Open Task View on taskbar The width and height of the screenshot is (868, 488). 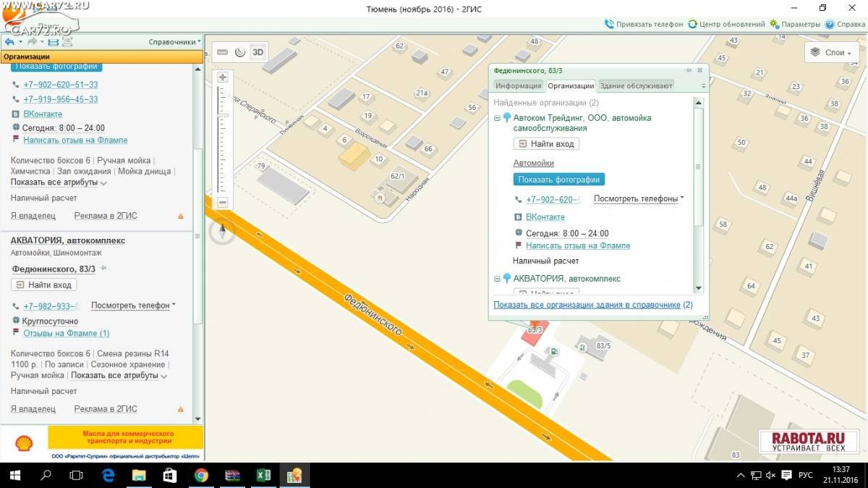click(x=77, y=475)
